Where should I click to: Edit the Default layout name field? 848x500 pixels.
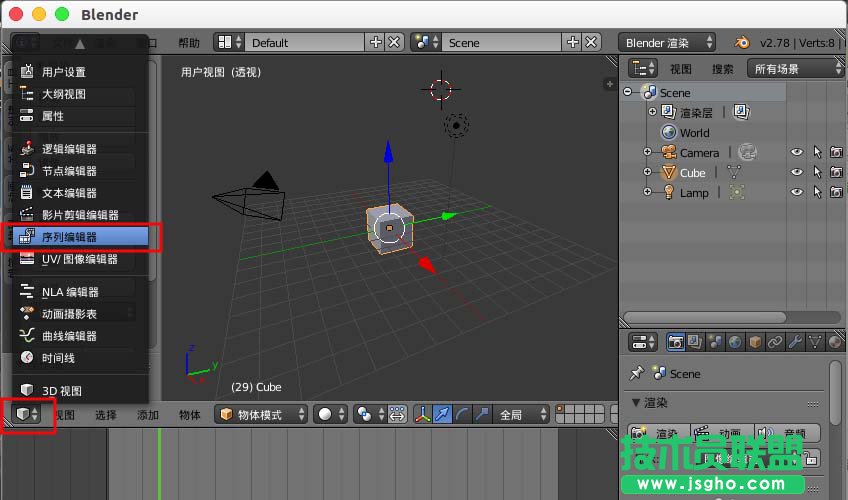(304, 42)
